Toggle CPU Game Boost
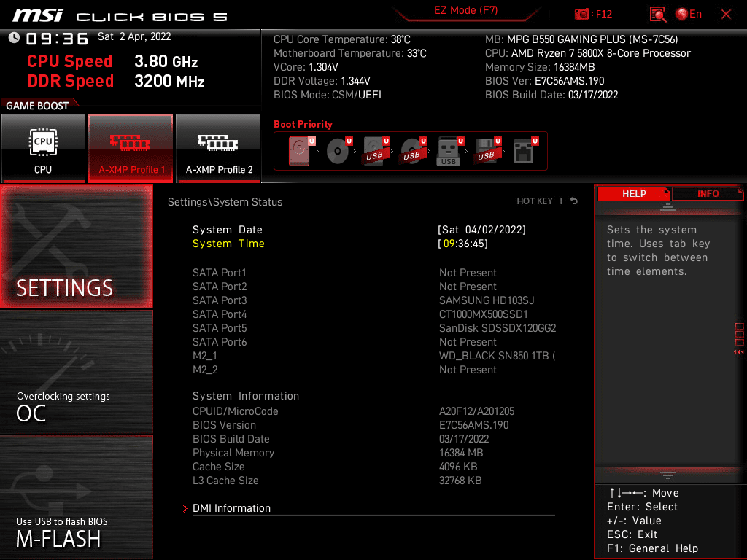The image size is (747, 560). click(x=43, y=148)
